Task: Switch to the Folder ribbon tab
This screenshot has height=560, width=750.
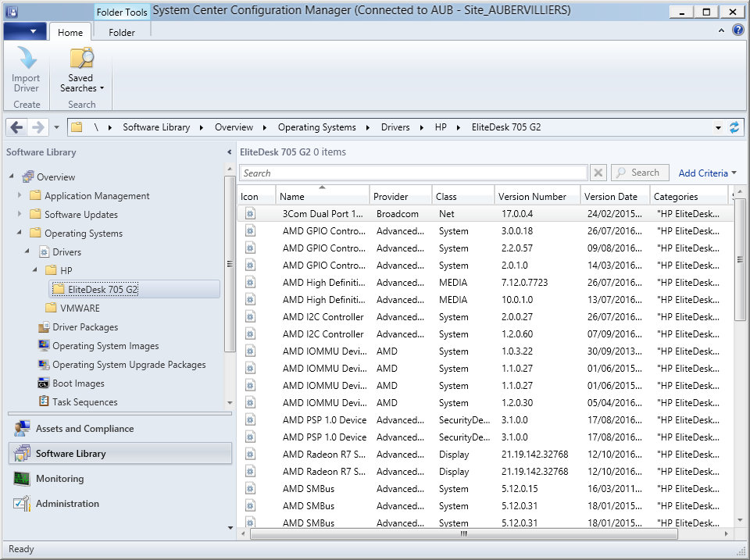Action: point(122,33)
